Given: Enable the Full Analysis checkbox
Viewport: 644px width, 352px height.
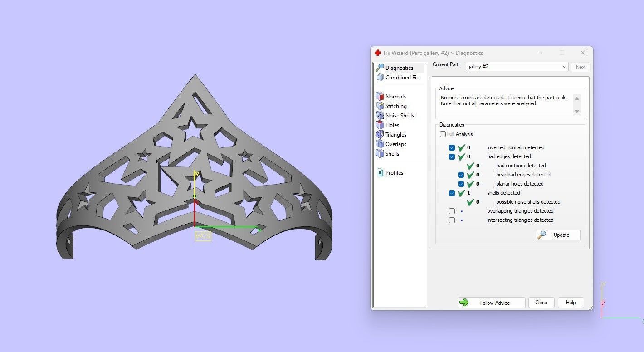Looking at the screenshot, I should click(443, 134).
